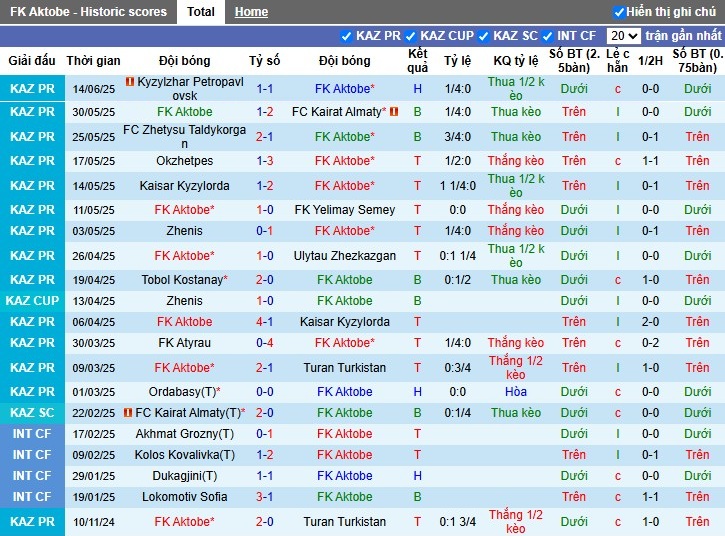Toggle the KAZ SC filter checkbox
Screen dimensions: 725x536
coord(483,36)
